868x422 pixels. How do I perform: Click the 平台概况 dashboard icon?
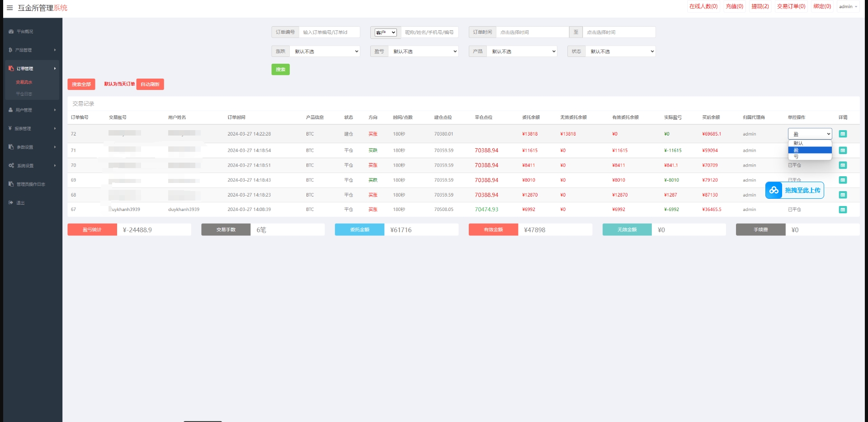tap(11, 32)
